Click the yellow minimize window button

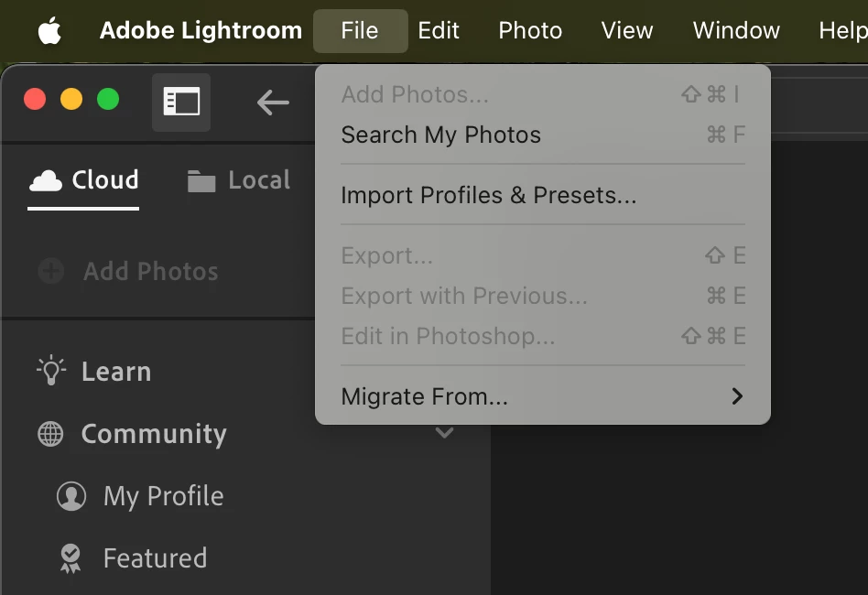71,99
